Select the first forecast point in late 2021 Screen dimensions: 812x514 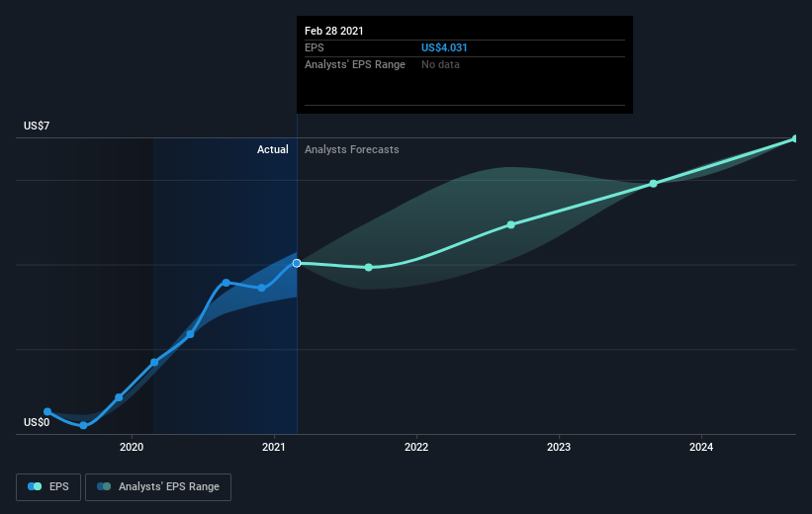point(368,268)
